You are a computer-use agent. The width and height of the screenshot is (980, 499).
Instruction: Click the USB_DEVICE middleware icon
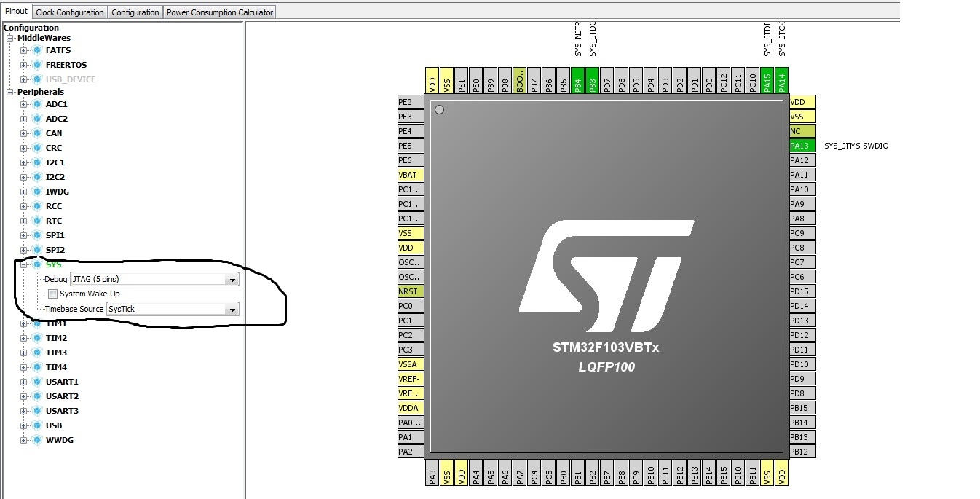tap(36, 79)
